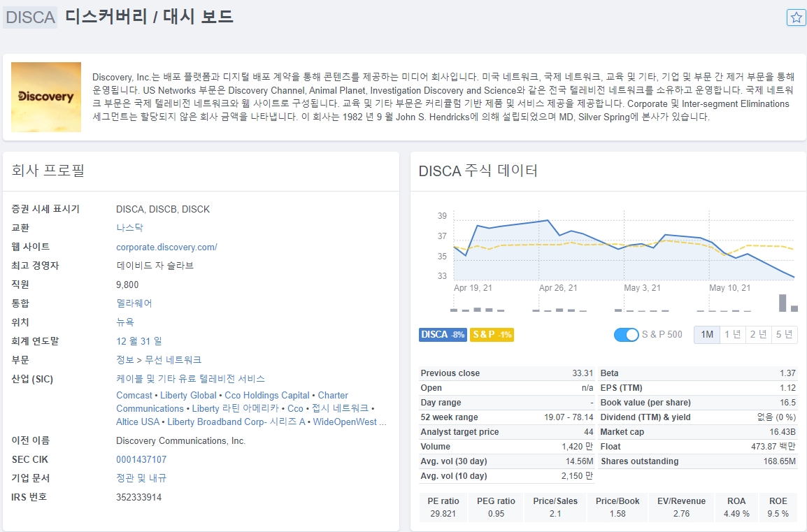Viewport: 807px width, 532px height.
Task: Open the Liberty Global peer link
Action: pyautogui.click(x=188, y=395)
